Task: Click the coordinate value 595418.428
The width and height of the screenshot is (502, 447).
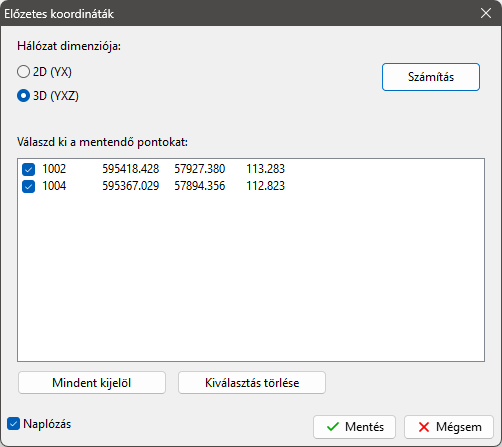Action: coord(131,169)
